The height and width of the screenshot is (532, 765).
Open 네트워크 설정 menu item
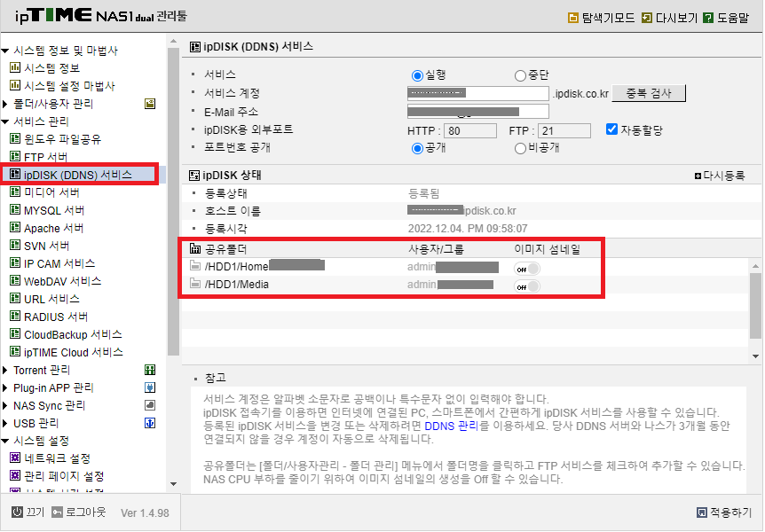coord(57,459)
